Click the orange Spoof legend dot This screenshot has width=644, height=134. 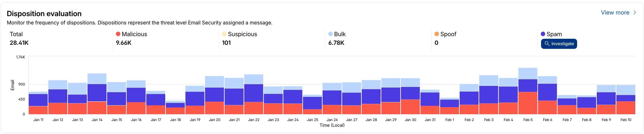point(436,34)
